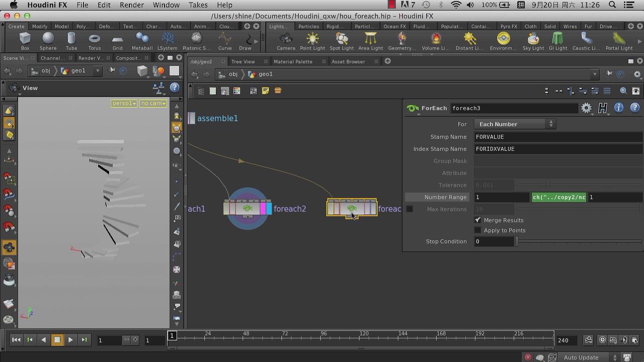
Task: Uncheck Merge Results checkbox
Action: tap(478, 220)
